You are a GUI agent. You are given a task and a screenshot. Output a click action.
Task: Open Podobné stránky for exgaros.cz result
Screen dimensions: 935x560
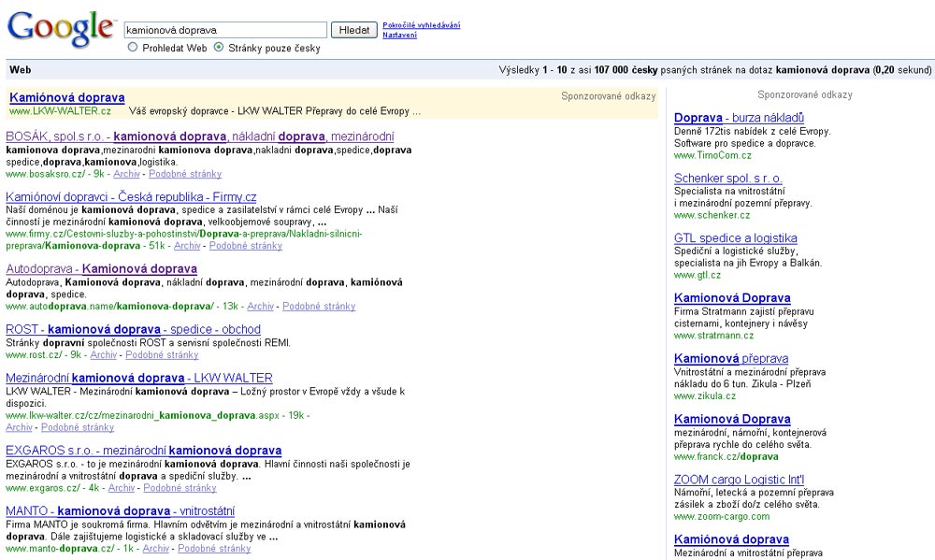(180, 488)
